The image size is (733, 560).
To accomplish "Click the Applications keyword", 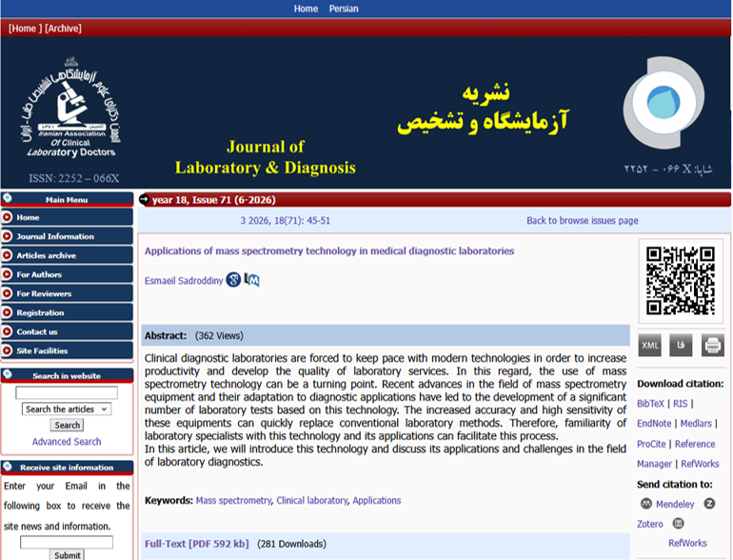I will (x=377, y=500).
